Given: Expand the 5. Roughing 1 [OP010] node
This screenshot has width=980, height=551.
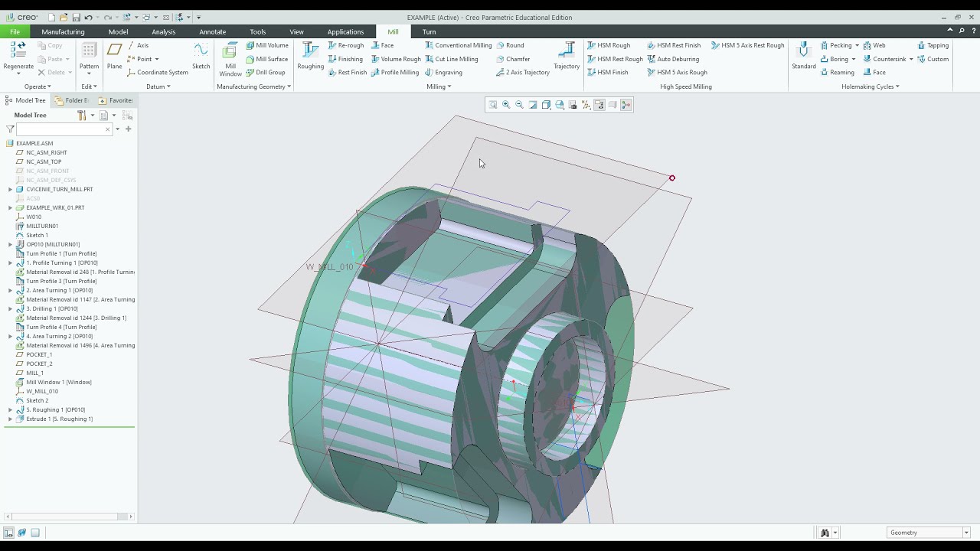Looking at the screenshot, I should [x=10, y=409].
